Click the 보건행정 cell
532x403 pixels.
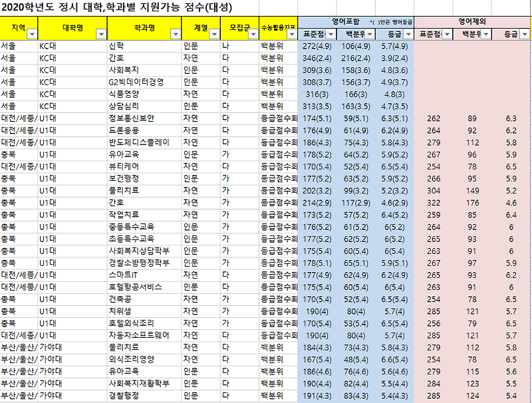pos(144,179)
